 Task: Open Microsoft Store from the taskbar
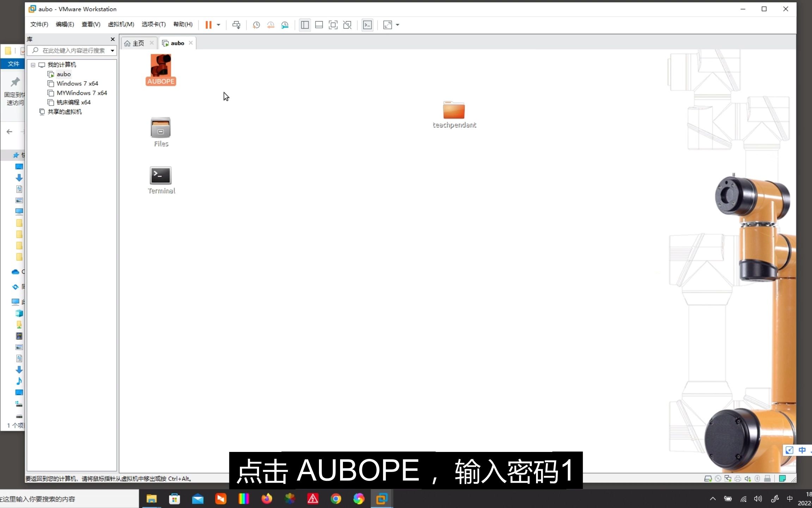coord(174,499)
